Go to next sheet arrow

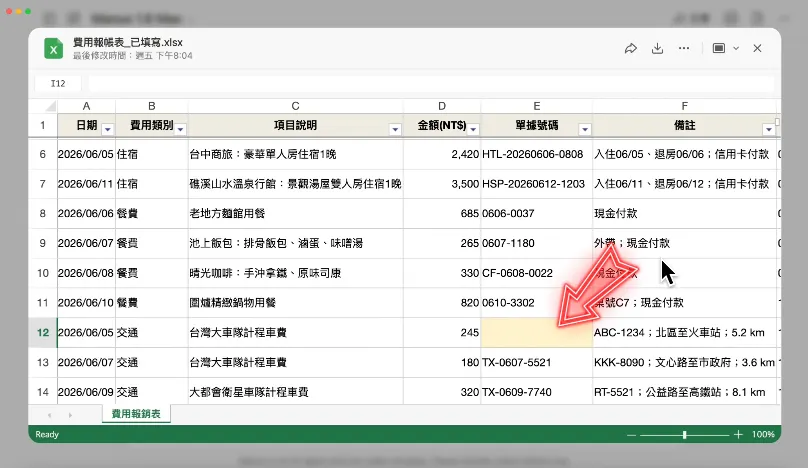click(x=70, y=415)
